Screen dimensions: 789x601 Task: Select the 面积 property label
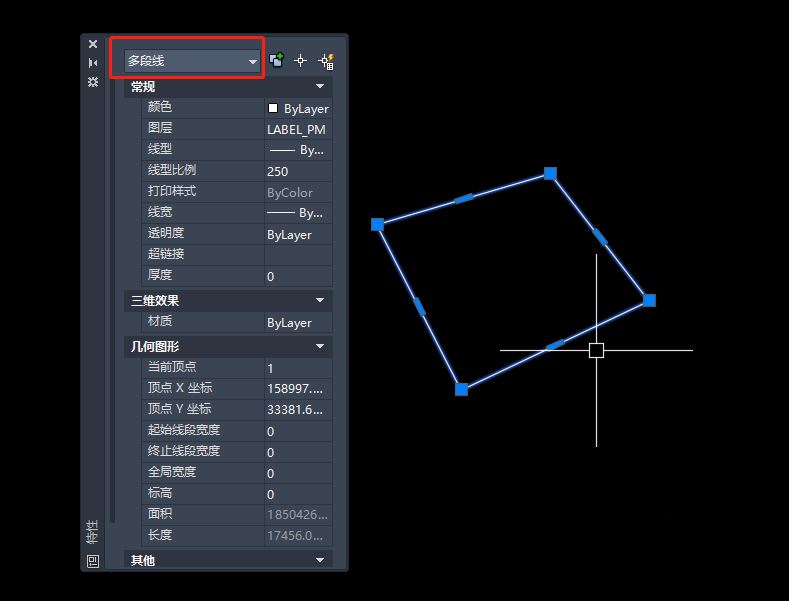(x=160, y=513)
